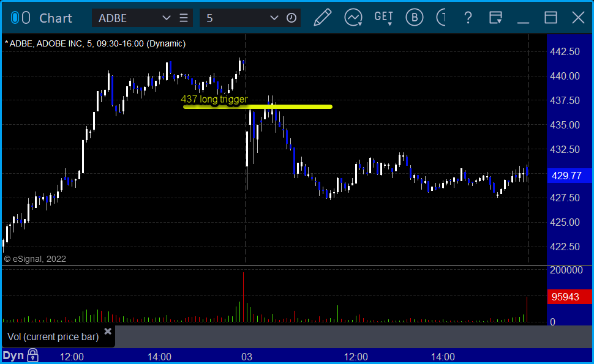Click the 427.50 price axis label

pyautogui.click(x=565, y=198)
